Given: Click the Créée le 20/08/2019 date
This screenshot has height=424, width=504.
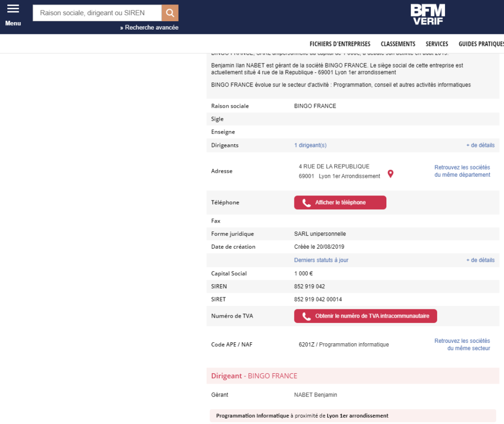Looking at the screenshot, I should coord(319,247).
